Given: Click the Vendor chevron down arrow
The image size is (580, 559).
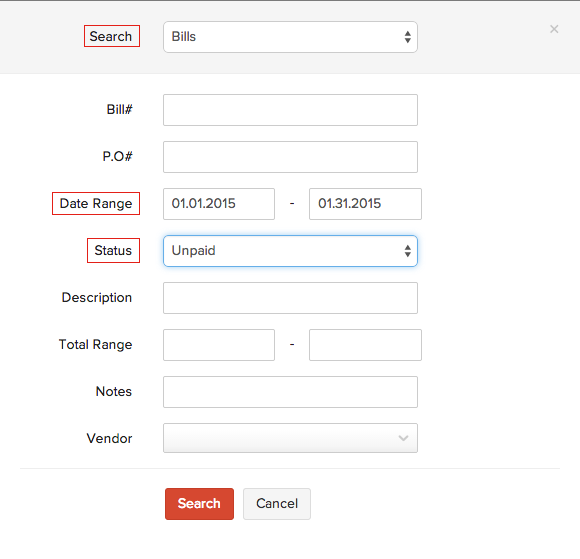Looking at the screenshot, I should pyautogui.click(x=403, y=438).
